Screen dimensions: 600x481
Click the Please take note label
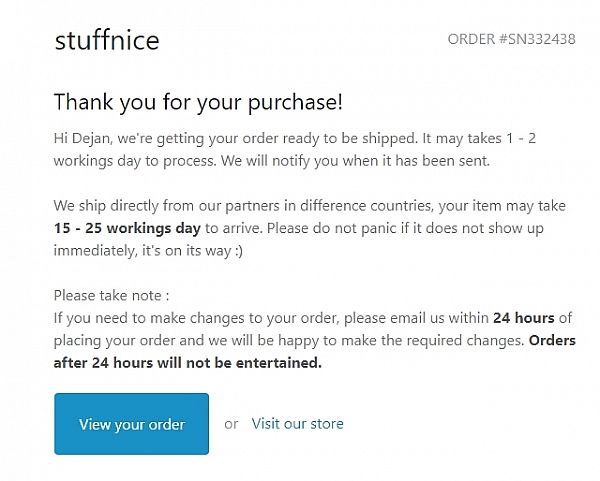point(111,296)
